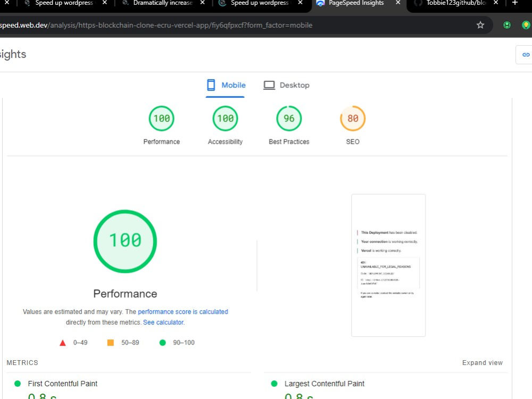Screen dimensions: 532x399
Task: Close the Tobbie123github tab
Action: [x=496, y=3]
